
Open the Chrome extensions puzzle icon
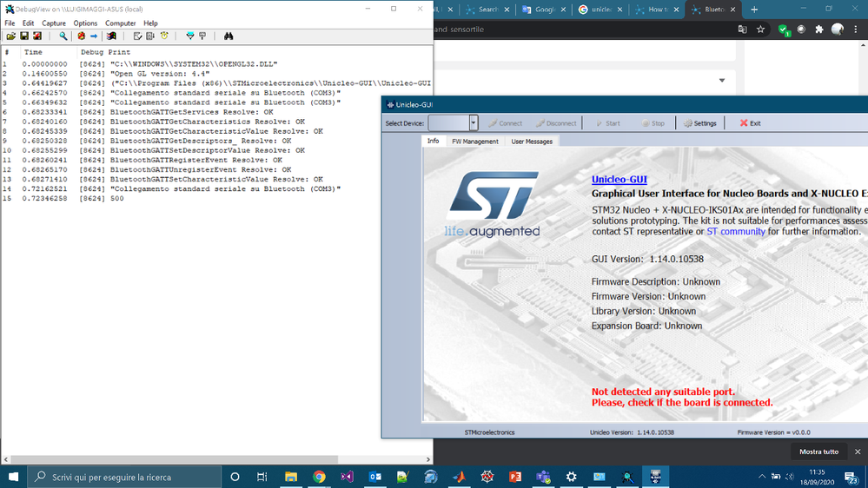[x=819, y=30]
